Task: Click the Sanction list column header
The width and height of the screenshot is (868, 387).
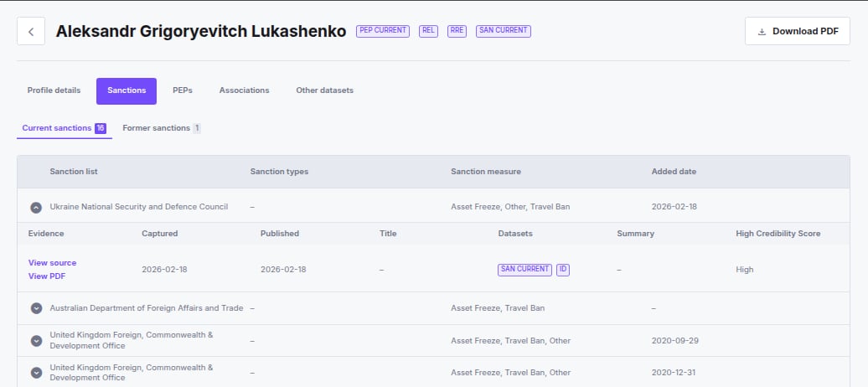Action: click(x=74, y=172)
